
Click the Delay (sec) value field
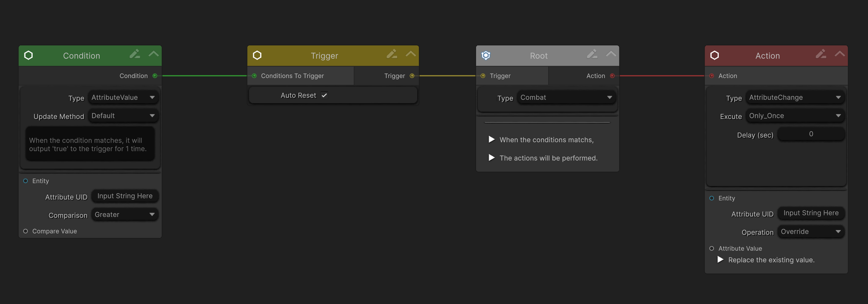pos(811,134)
